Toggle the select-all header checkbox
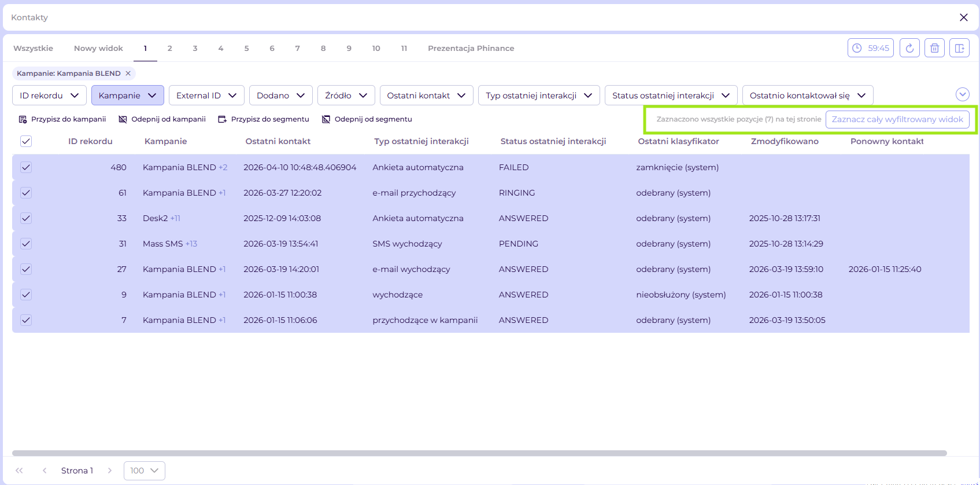The width and height of the screenshot is (980, 485). coord(26,141)
